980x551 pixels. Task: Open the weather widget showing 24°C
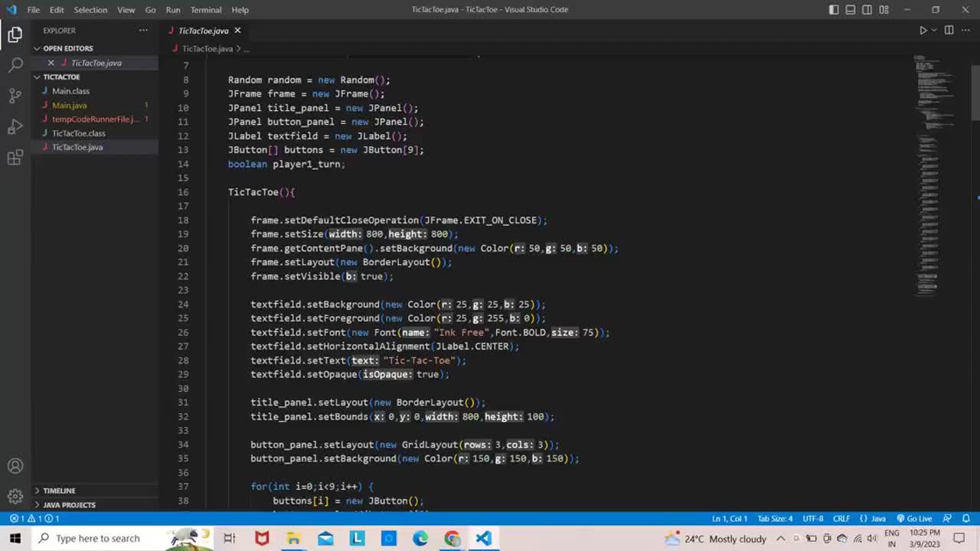coord(716,538)
